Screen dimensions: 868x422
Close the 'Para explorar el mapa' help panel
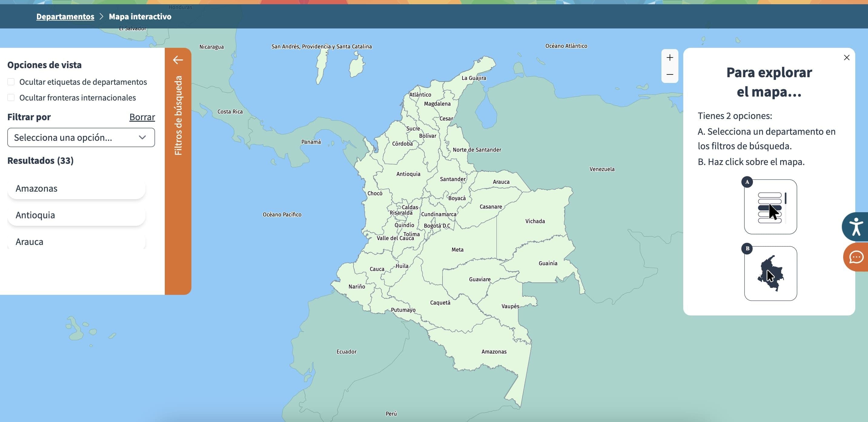[x=846, y=58]
